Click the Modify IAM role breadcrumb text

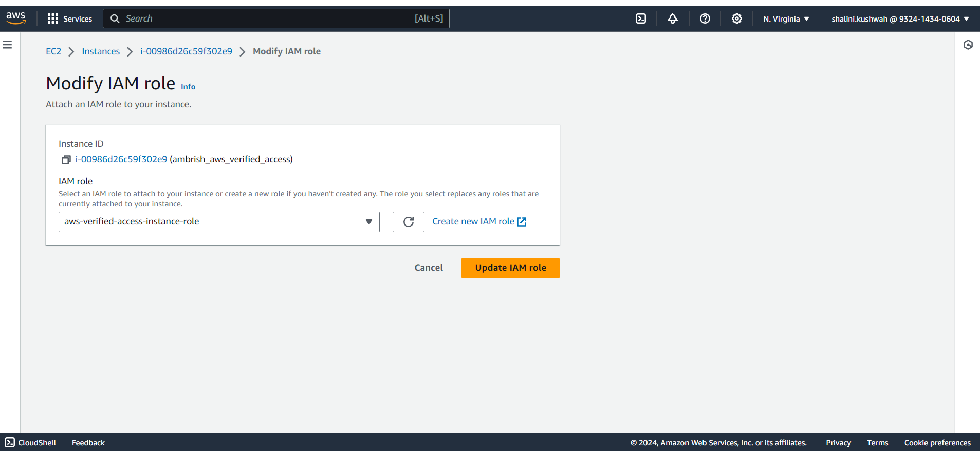click(x=287, y=51)
